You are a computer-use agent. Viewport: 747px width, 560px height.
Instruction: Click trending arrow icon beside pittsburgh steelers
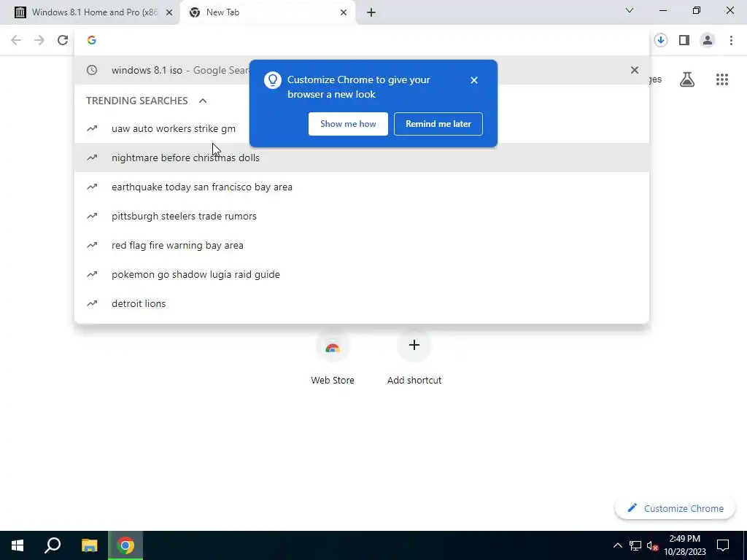[92, 216]
